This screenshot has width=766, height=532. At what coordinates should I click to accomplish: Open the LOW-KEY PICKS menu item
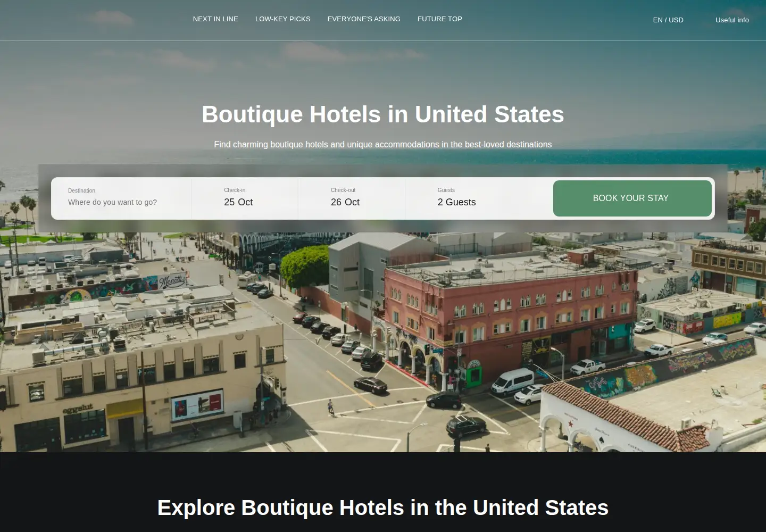click(x=282, y=19)
